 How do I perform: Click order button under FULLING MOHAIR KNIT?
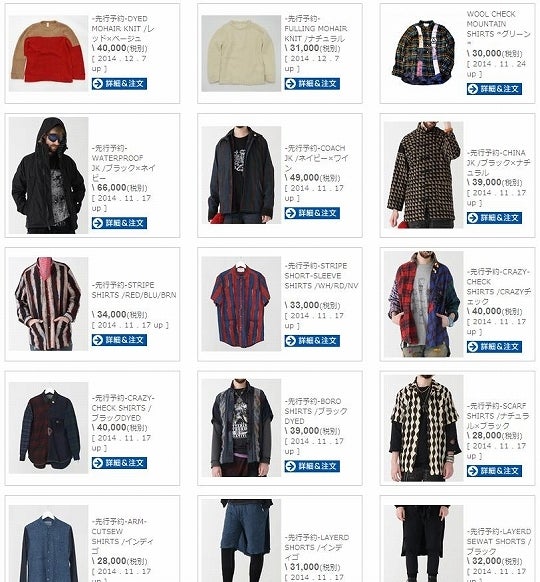pos(312,84)
